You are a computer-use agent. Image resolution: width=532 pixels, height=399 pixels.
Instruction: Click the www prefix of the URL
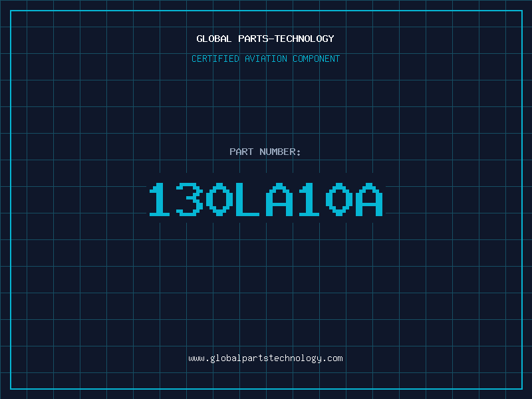[196, 358]
